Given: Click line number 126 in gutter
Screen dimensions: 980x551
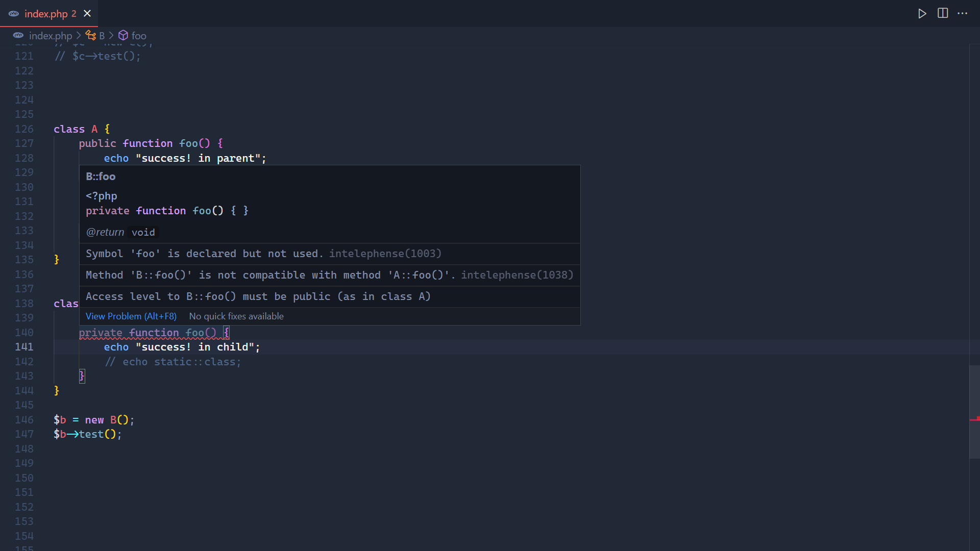Looking at the screenshot, I should pos(24,129).
